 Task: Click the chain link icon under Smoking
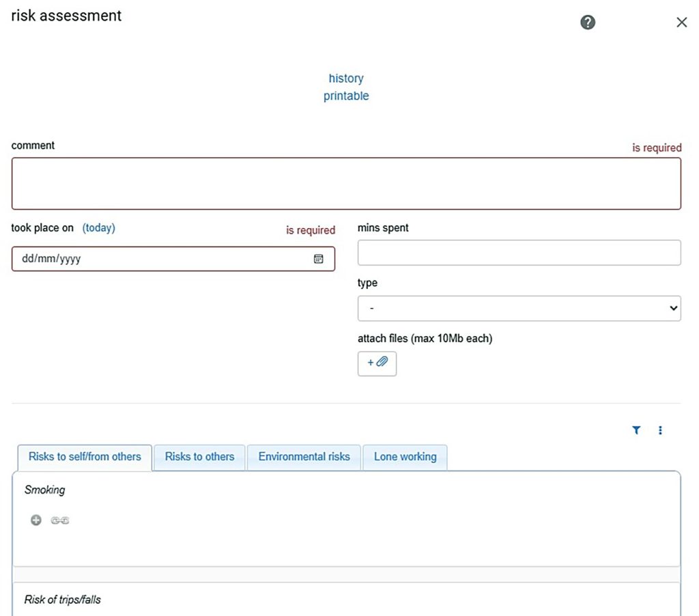click(60, 520)
